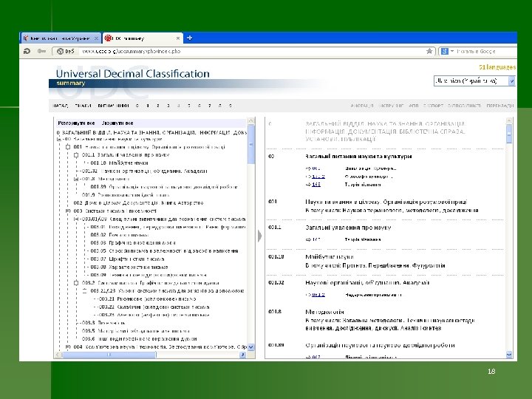Reload the page with the refresh icon
The image size is (532, 399).
(x=27, y=51)
